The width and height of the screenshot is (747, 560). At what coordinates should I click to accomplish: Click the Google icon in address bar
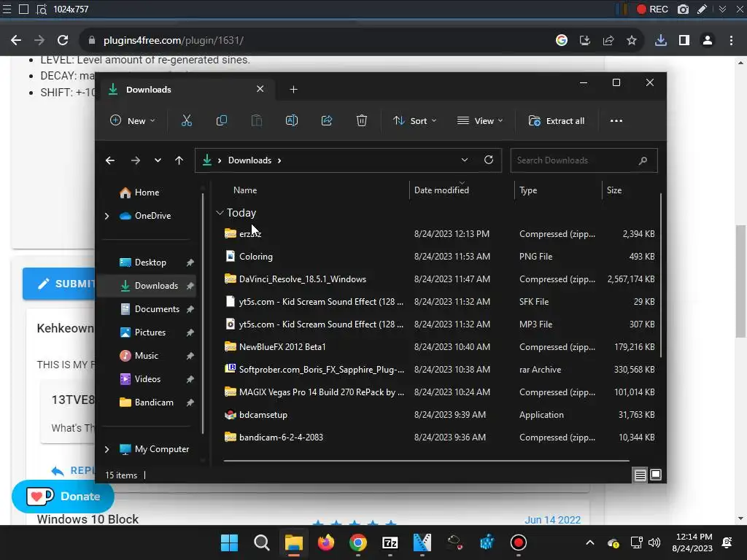[x=562, y=41]
